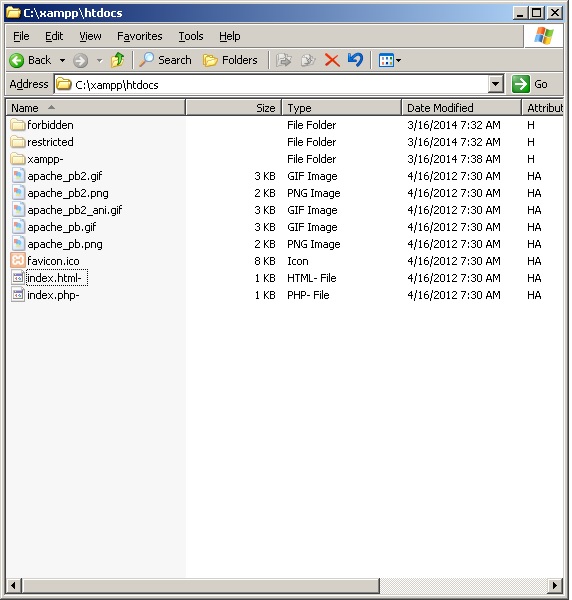Expand the Back history dropdown arrow
This screenshot has height=600, width=572.
[x=62, y=60]
